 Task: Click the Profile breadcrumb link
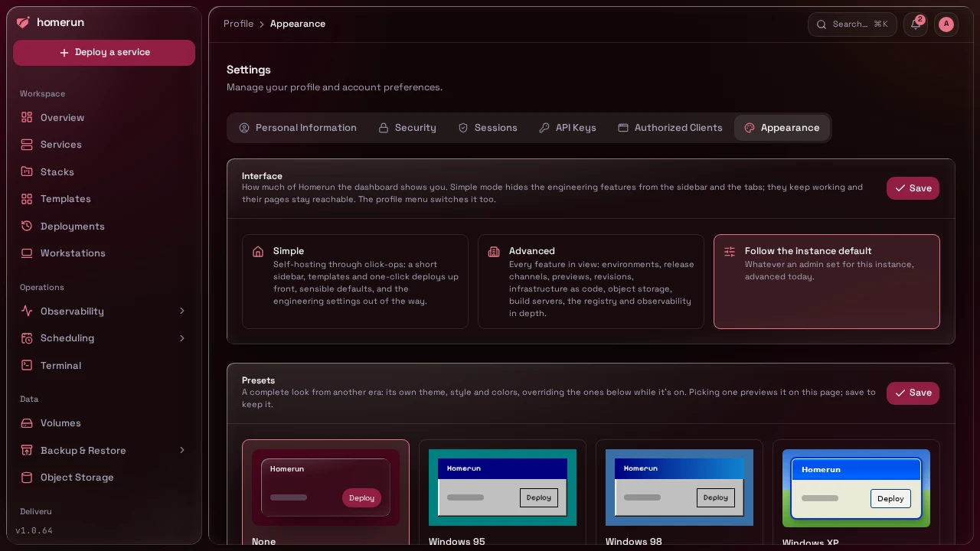point(238,24)
